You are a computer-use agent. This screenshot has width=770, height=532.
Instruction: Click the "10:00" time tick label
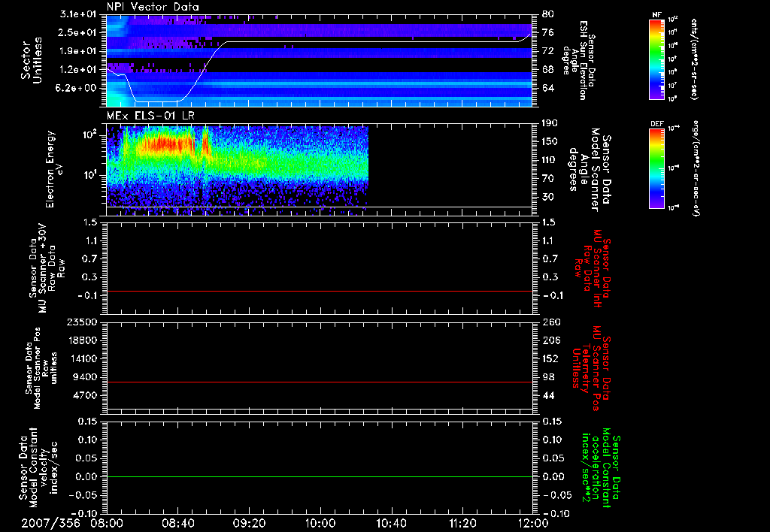320,523
